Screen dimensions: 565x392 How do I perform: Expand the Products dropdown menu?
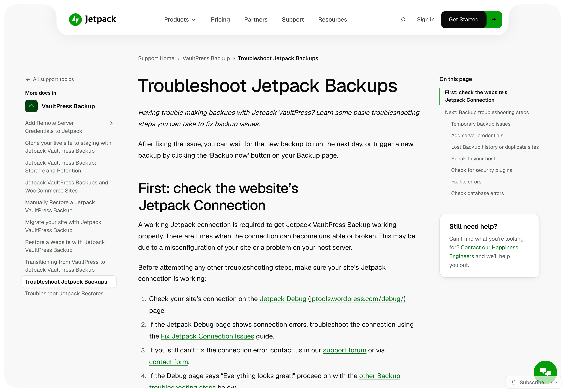(180, 19)
